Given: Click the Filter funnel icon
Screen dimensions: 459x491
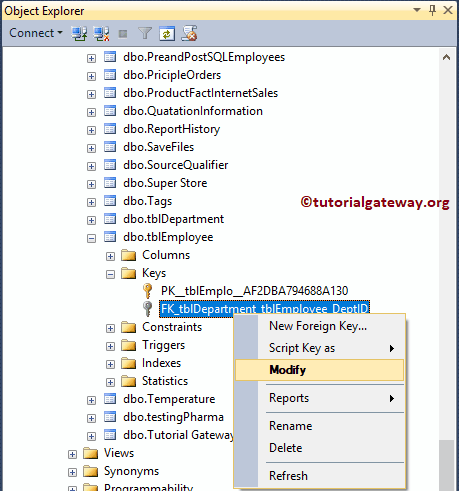Looking at the screenshot, I should (145, 34).
